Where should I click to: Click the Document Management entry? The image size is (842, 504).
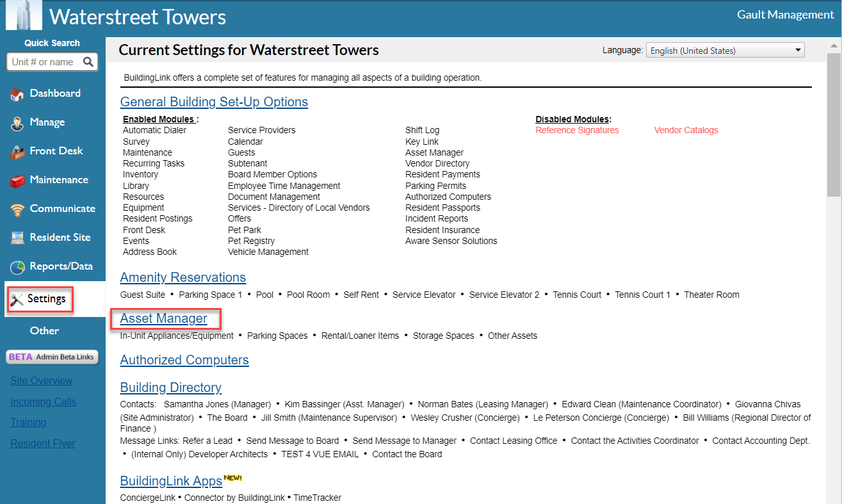click(x=274, y=197)
